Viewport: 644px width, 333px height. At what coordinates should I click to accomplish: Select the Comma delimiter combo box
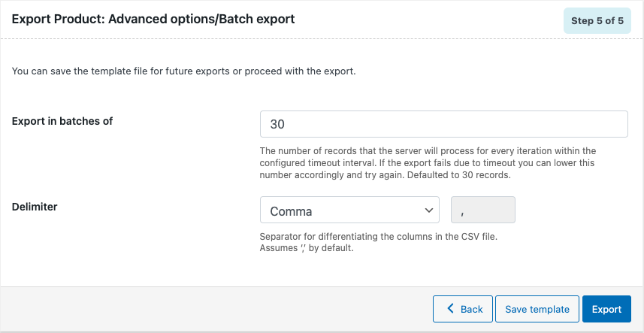pyautogui.click(x=349, y=210)
